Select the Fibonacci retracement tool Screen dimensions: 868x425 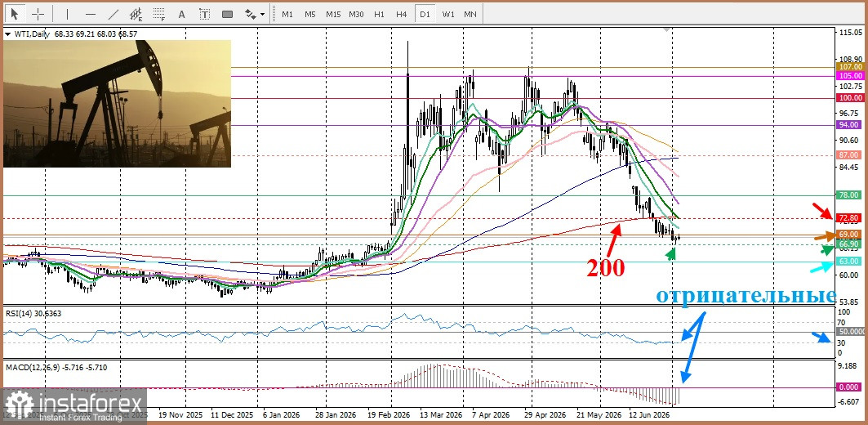click(x=159, y=15)
